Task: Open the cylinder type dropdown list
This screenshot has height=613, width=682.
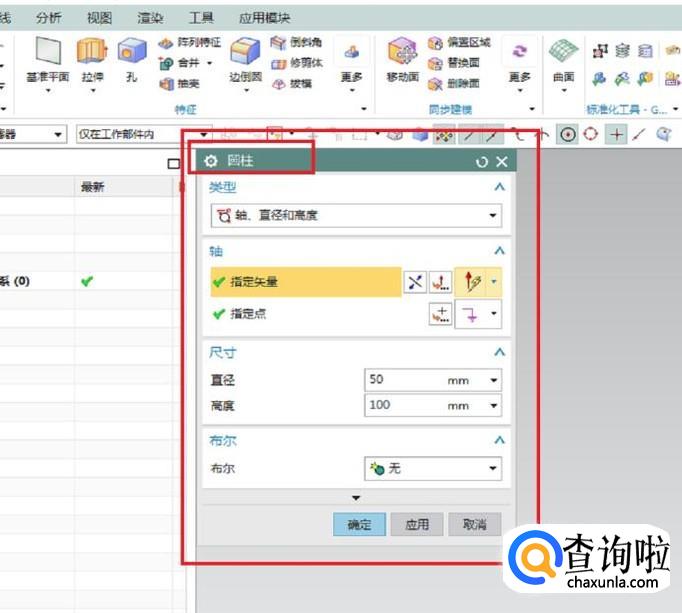Action: click(493, 215)
